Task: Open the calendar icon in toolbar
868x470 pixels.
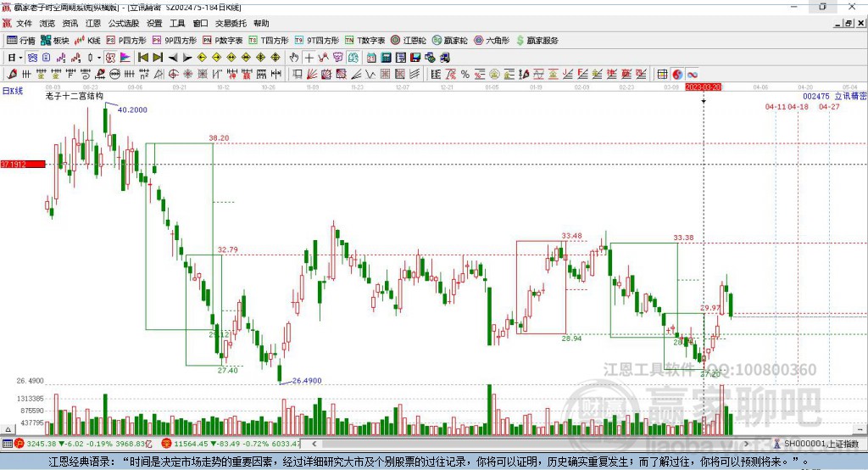Action: (x=371, y=58)
